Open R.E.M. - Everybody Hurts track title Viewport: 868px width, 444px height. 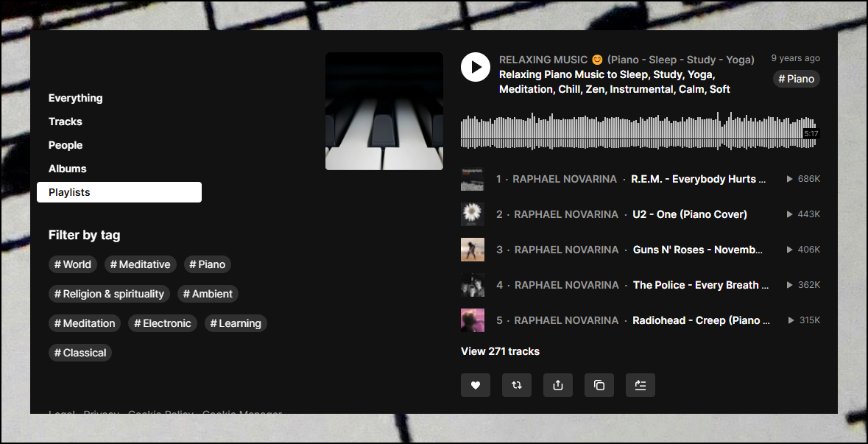click(699, 180)
